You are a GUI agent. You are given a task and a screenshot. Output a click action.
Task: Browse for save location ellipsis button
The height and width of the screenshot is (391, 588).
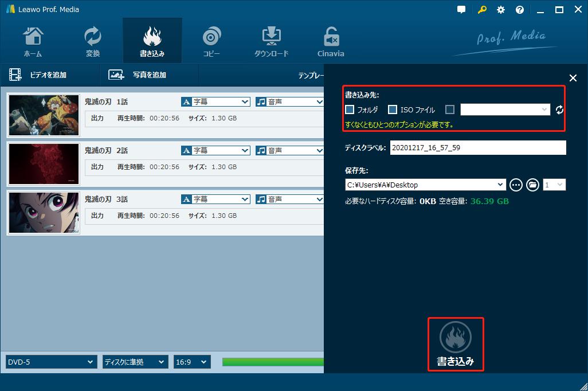click(516, 185)
